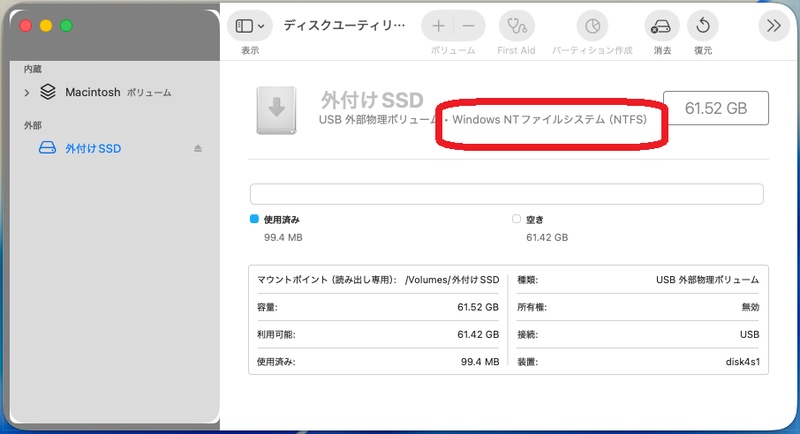The width and height of the screenshot is (800, 434).
Task: Close the Disk Utility window
Action: [26, 25]
